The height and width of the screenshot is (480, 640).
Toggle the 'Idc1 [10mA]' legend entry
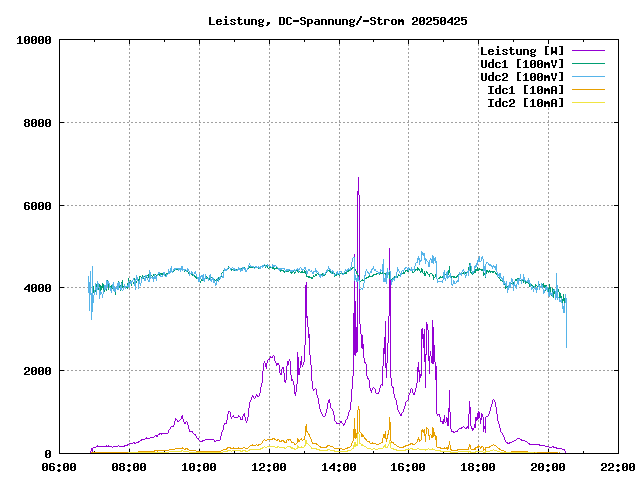tap(525, 90)
